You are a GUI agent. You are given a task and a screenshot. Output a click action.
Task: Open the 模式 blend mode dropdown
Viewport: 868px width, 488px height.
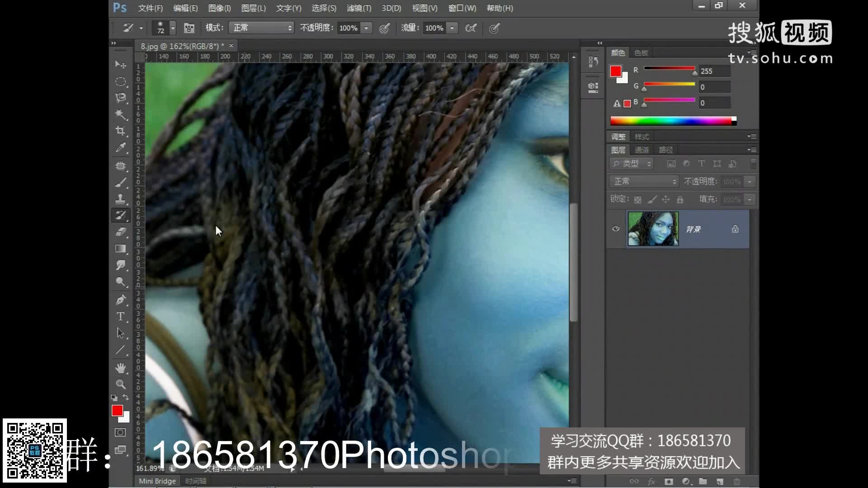point(261,28)
